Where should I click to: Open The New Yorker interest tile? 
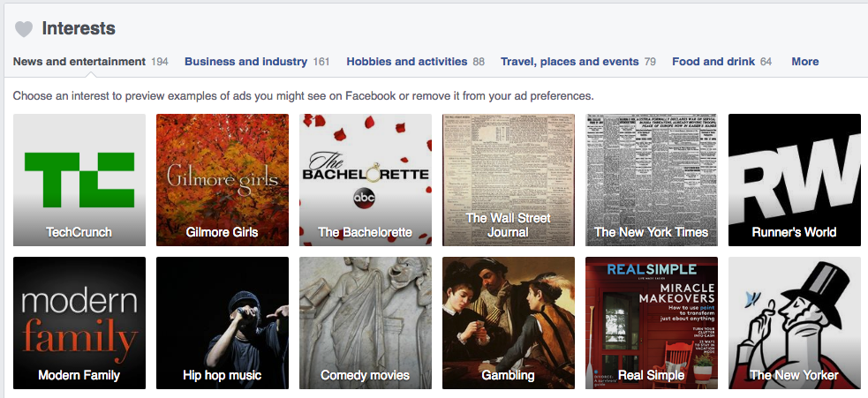tap(795, 323)
